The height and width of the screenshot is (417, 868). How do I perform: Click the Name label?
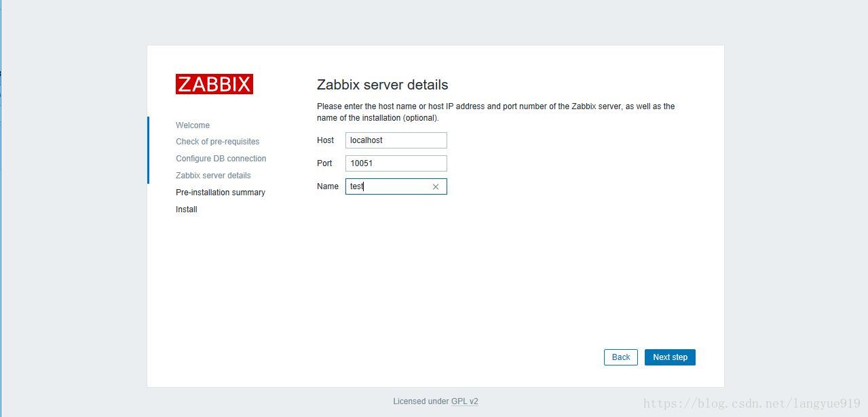tap(328, 186)
